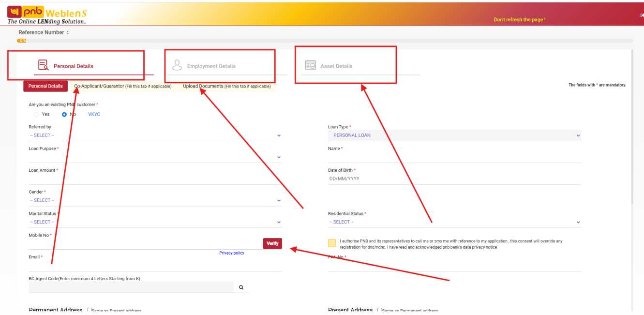The width and height of the screenshot is (644, 315).
Task: Click the application progress bar showing 0%
Action: coord(325,41)
